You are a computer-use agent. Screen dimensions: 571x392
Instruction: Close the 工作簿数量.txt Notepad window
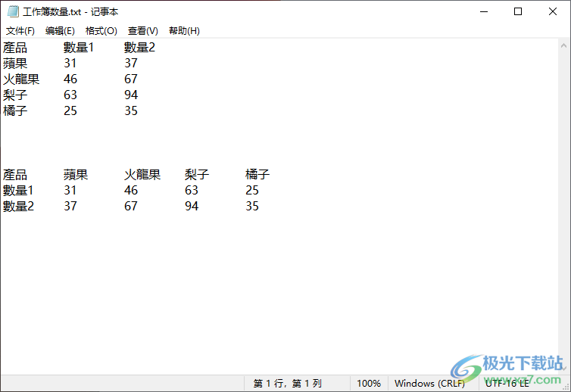[552, 11]
